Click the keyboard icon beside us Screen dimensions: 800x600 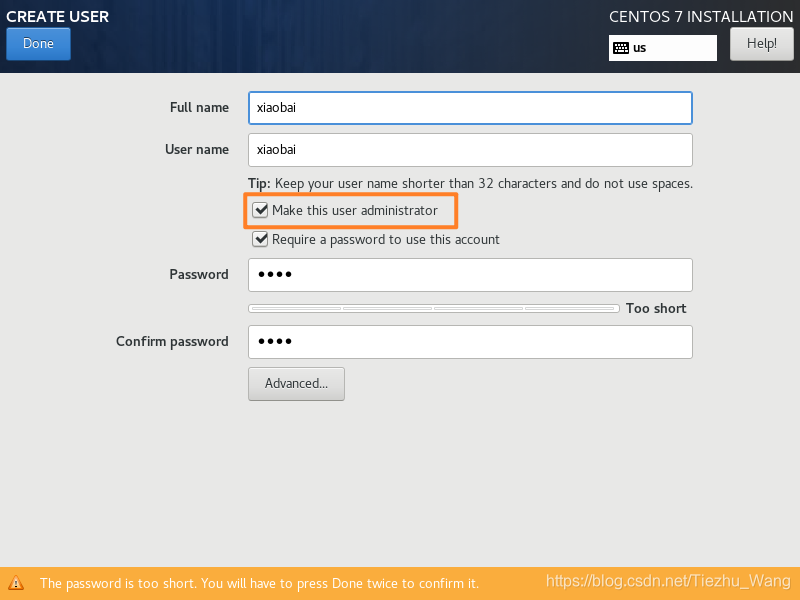point(621,48)
